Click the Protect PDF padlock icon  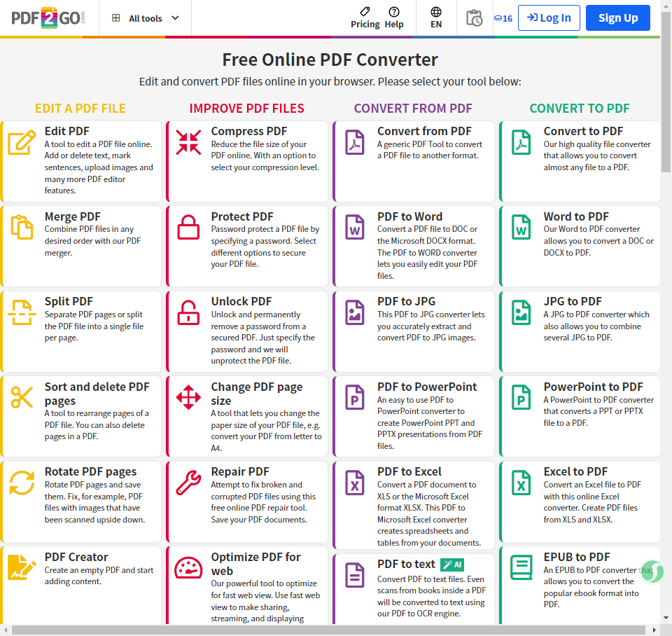pos(188,227)
